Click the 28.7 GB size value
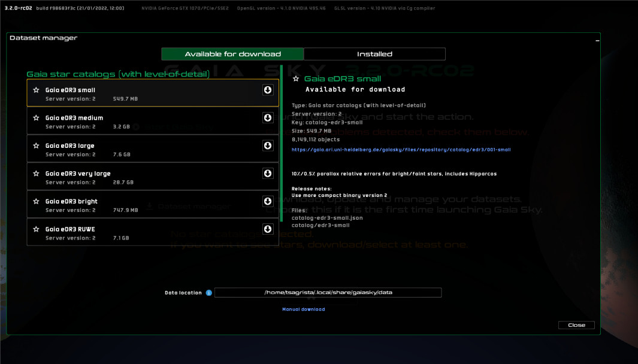The image size is (638, 364). point(123,182)
